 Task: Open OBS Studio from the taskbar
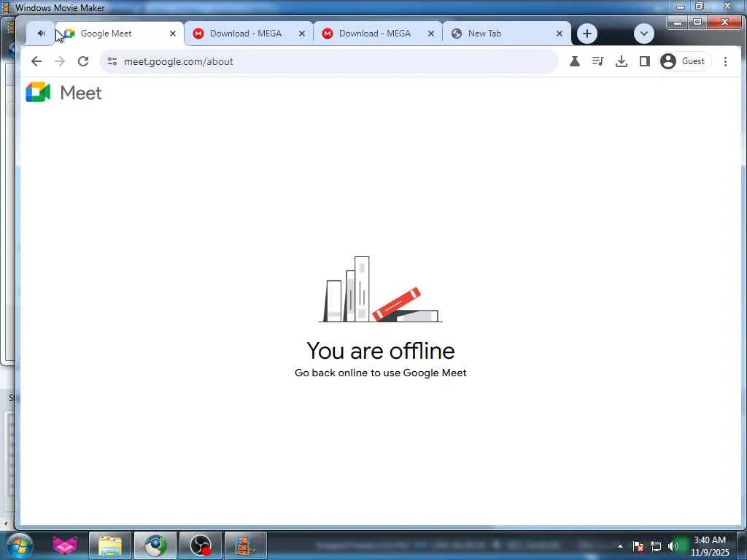point(200,545)
